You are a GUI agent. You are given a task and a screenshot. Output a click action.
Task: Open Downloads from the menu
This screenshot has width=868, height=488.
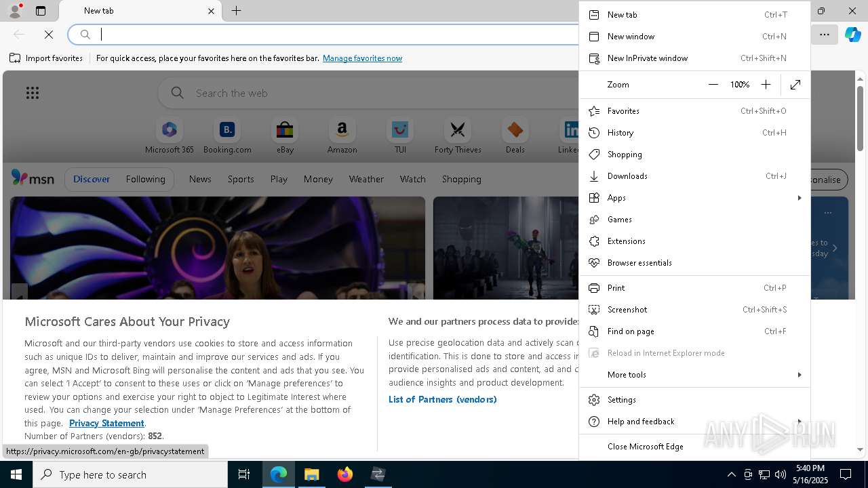tap(694, 176)
